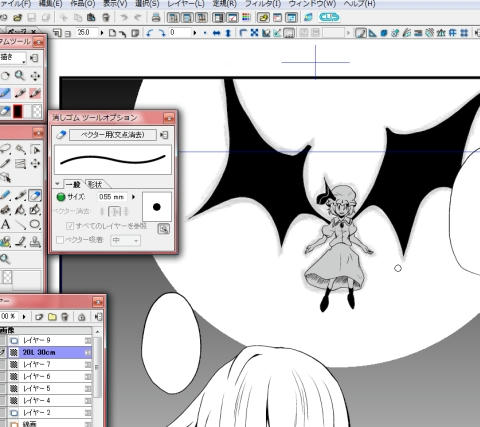Toggle すべてのレイヤーを参照 checkbox

(70, 226)
